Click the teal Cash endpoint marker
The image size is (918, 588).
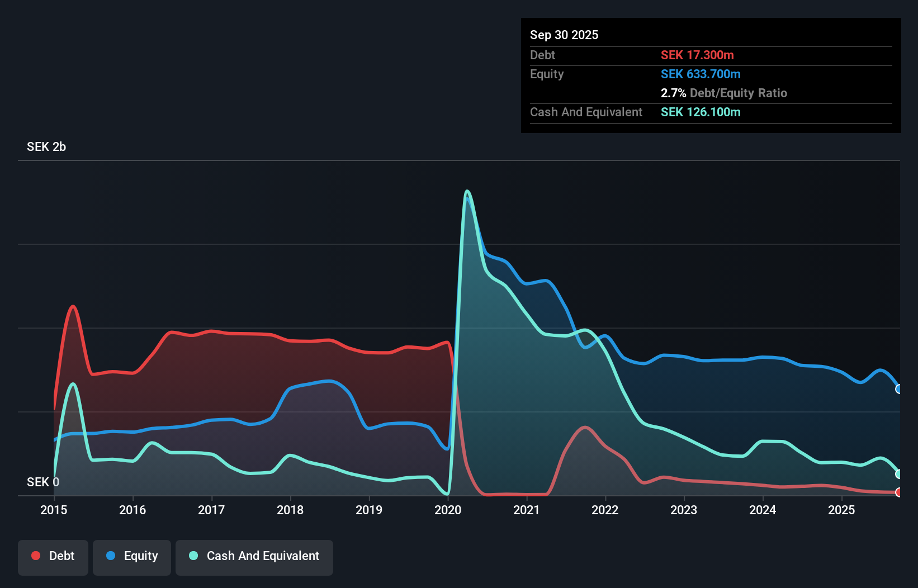[x=898, y=474]
